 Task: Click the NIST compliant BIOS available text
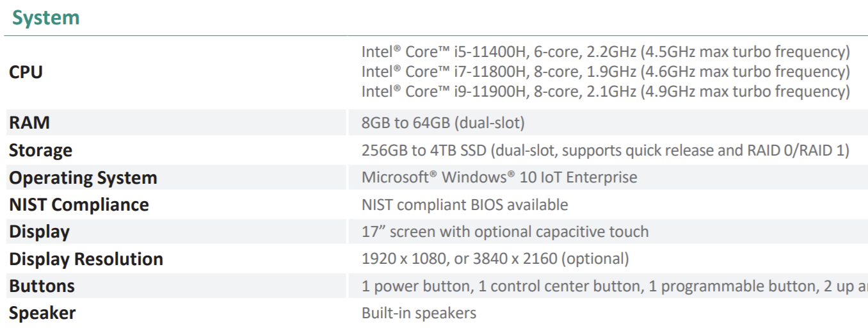pos(465,205)
